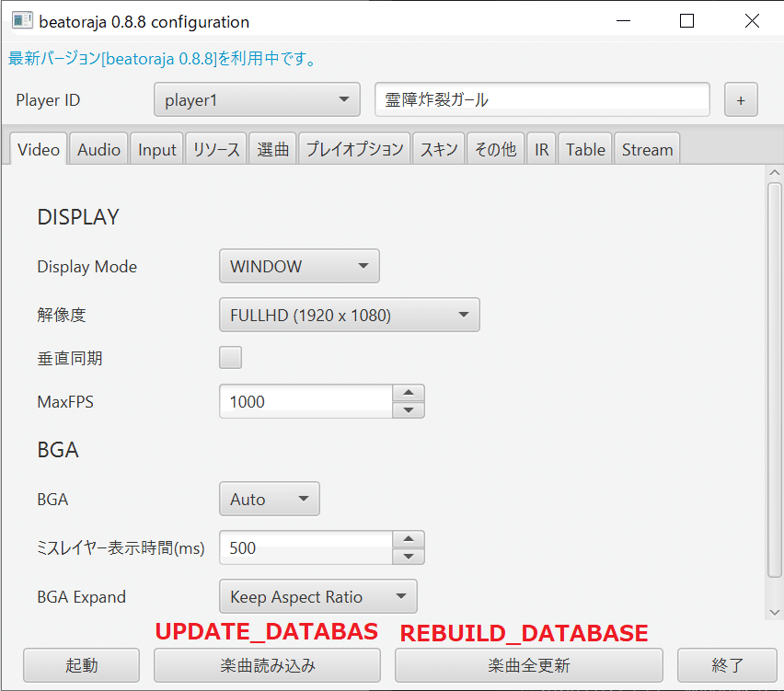Open the その他 tab
784x691 pixels.
click(495, 148)
